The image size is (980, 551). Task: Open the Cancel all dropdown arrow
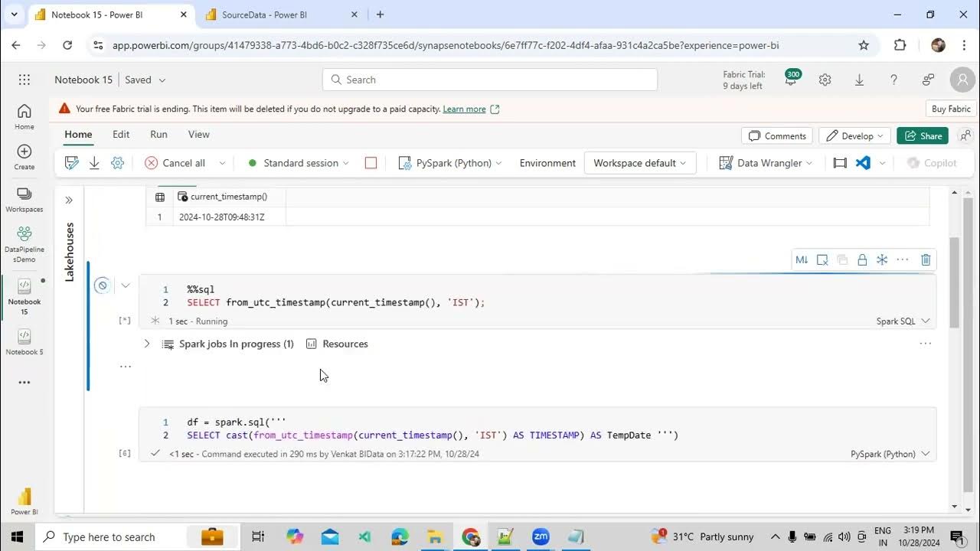[222, 163]
